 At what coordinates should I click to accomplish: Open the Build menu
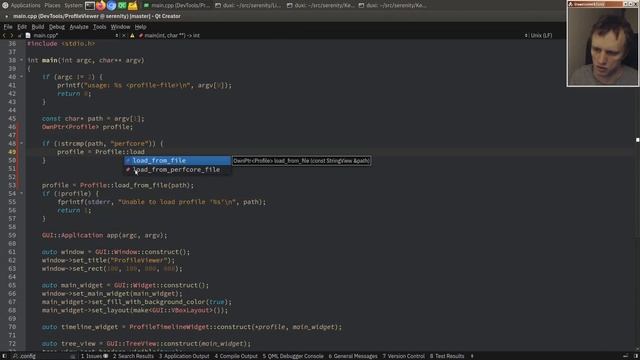click(x=38, y=27)
